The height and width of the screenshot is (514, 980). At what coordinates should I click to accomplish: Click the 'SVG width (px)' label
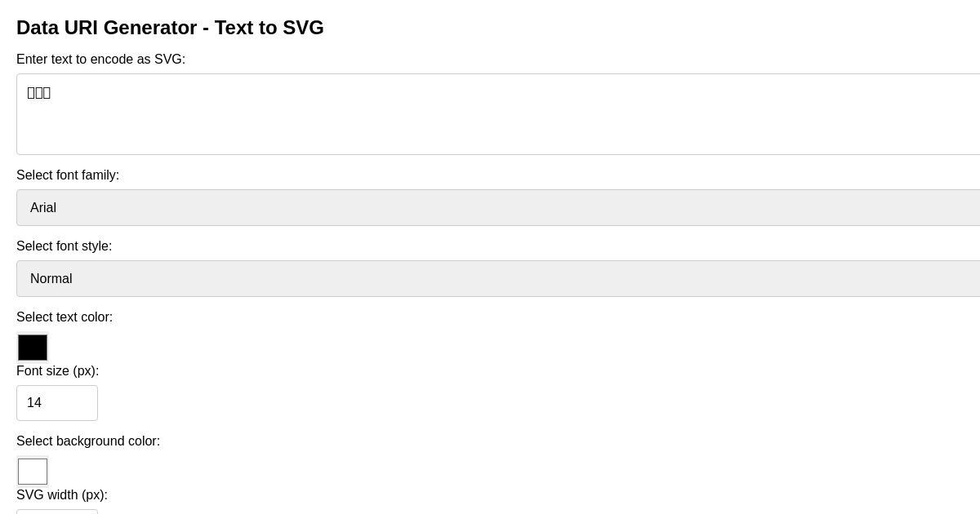coord(61,494)
